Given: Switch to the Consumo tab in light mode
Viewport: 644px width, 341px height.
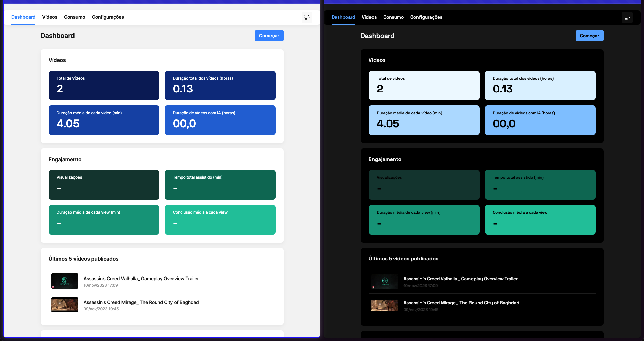Looking at the screenshot, I should (74, 17).
